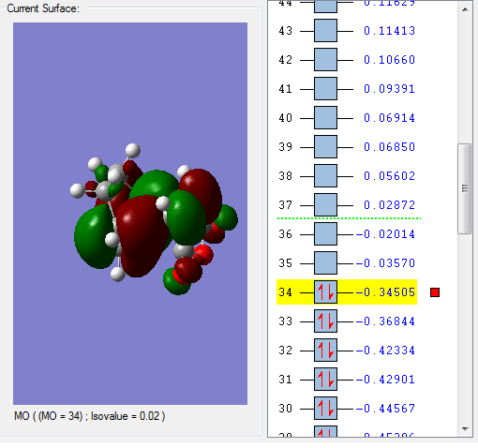Click energy value 0.11413
The height and width of the screenshot is (448, 478).
(x=389, y=31)
